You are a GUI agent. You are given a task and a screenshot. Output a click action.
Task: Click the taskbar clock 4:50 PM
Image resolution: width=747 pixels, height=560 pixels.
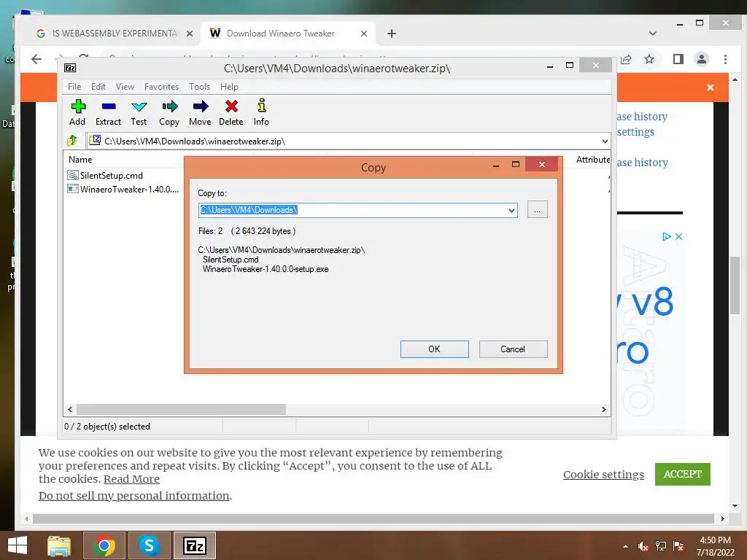715,540
